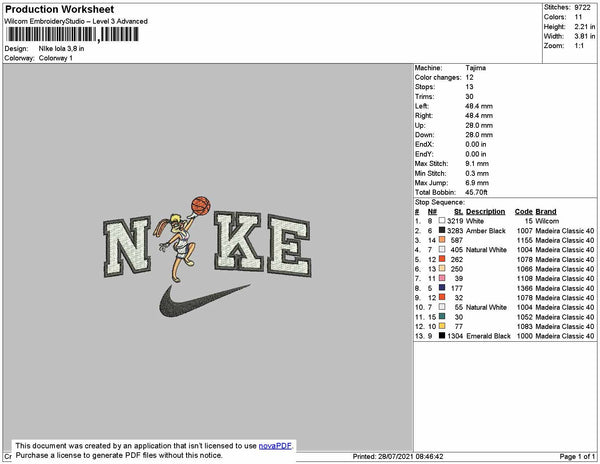Viewport: 600px width, 464px height.
Task: Click the Natural White swatch in row 4
Action: click(442, 249)
